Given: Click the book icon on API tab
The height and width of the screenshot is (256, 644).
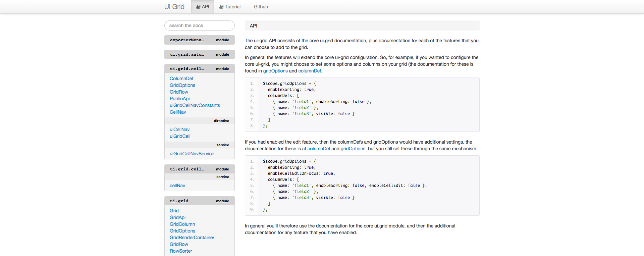Looking at the screenshot, I should pyautogui.click(x=198, y=7).
